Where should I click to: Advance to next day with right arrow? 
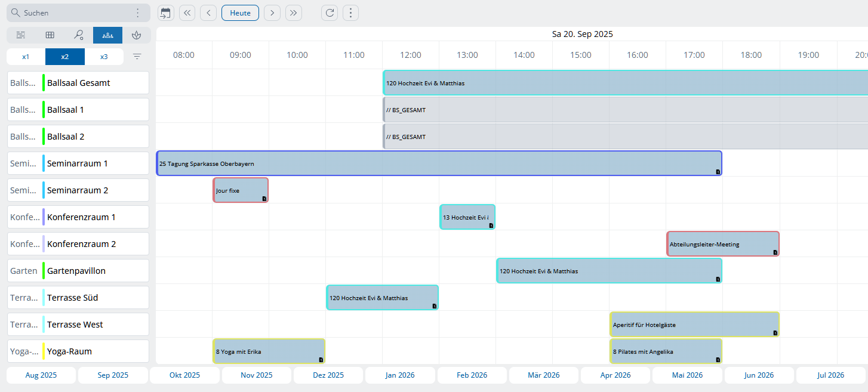(x=272, y=13)
